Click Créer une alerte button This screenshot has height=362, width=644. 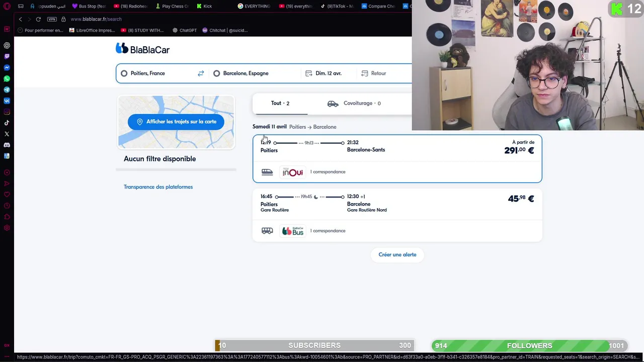397,255
